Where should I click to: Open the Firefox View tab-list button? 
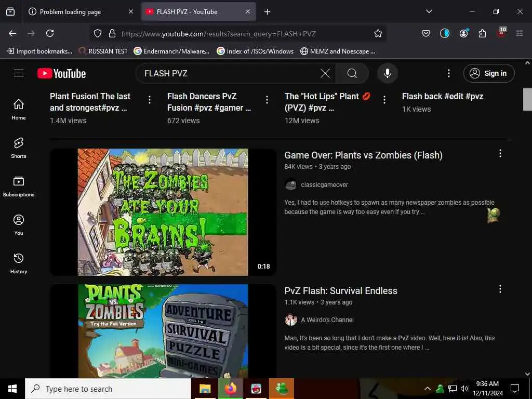click(x=10, y=12)
